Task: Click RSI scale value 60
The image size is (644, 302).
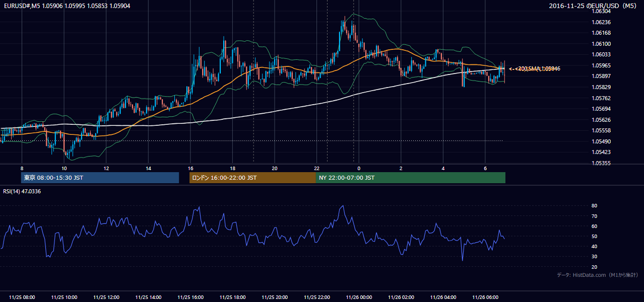Action: [x=595, y=226]
